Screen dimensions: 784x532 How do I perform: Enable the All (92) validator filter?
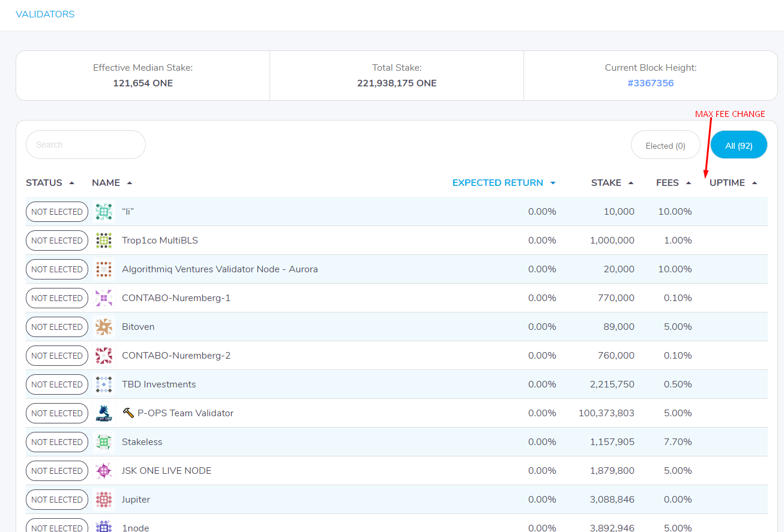[738, 145]
